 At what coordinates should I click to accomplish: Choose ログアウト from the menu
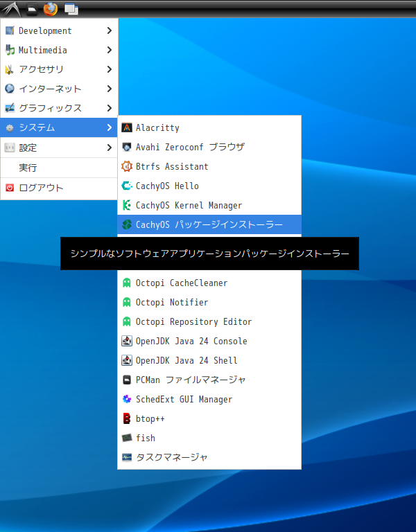[x=59, y=188]
